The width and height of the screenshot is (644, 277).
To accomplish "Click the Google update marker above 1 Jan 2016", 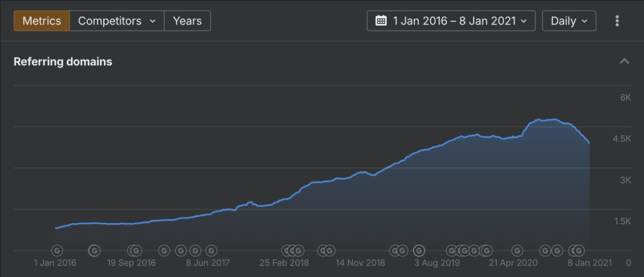I will [57, 250].
